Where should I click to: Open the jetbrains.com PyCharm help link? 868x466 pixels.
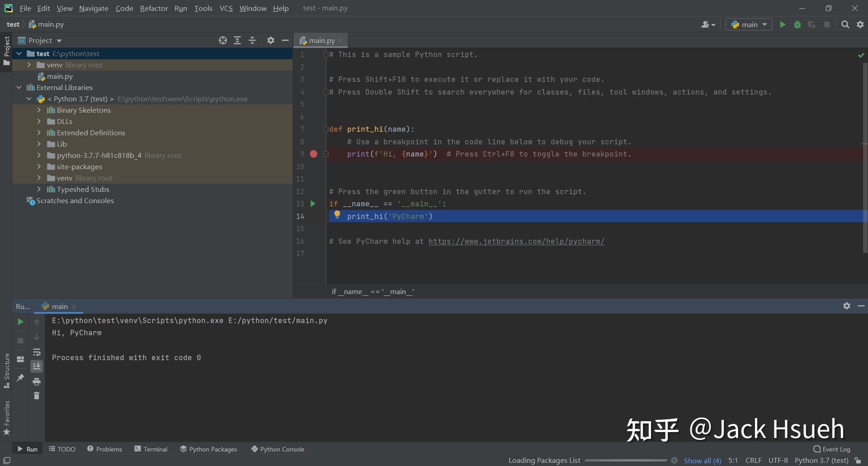(x=516, y=241)
